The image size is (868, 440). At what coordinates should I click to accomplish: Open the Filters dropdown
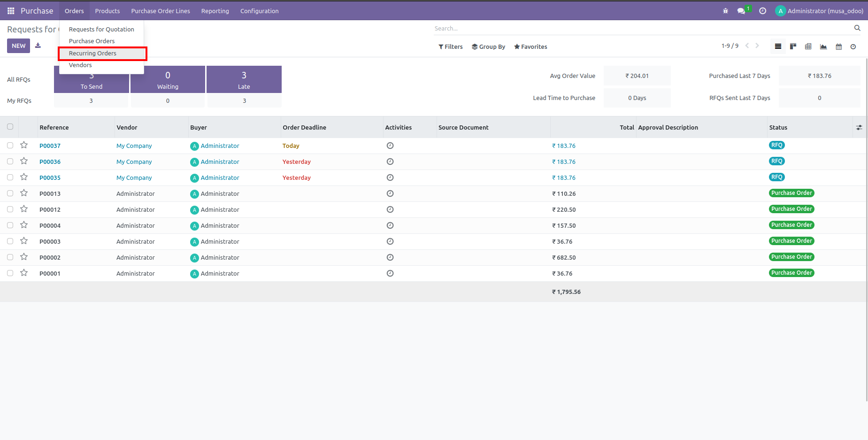point(450,46)
